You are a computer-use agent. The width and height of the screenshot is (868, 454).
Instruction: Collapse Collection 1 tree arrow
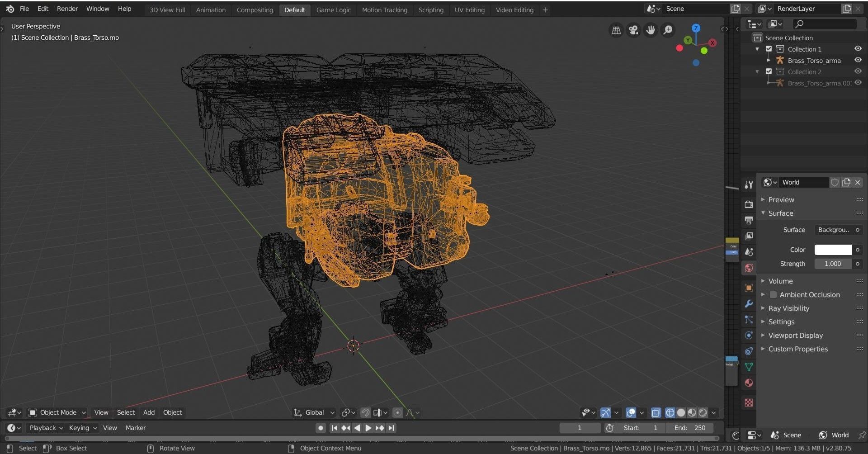tap(757, 49)
